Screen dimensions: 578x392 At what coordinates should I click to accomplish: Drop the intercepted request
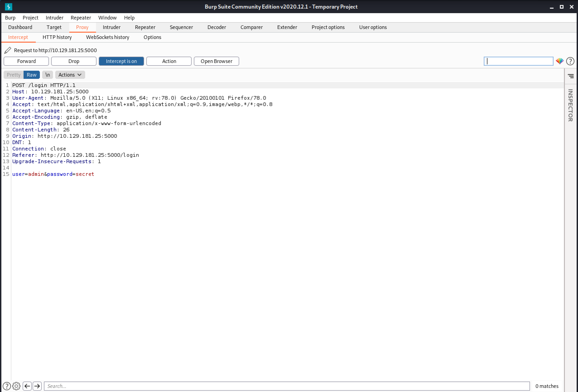click(x=74, y=61)
